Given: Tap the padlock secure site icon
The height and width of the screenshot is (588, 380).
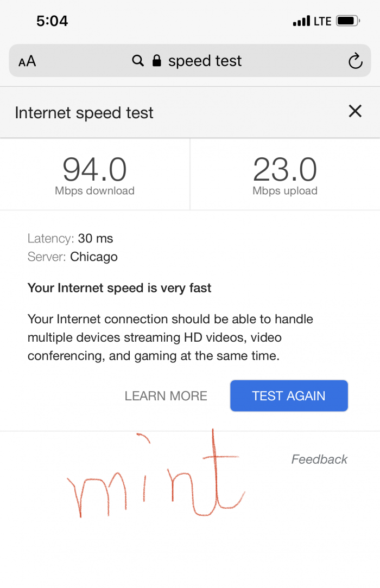Looking at the screenshot, I should tap(157, 60).
